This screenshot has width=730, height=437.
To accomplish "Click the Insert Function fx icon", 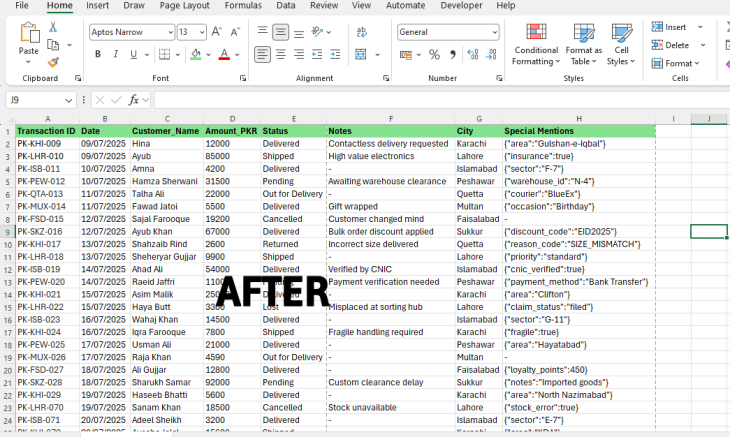I will click(x=134, y=100).
